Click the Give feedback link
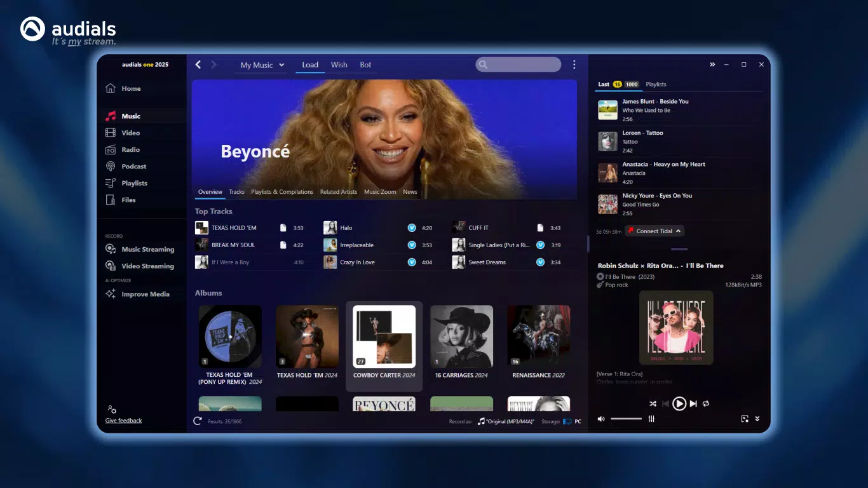This screenshot has width=868, height=488. click(123, 421)
